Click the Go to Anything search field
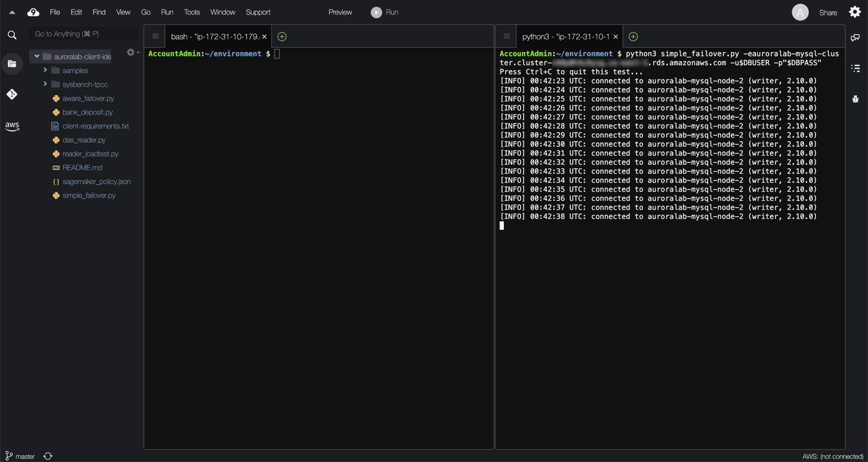The image size is (868, 462). pos(83,34)
